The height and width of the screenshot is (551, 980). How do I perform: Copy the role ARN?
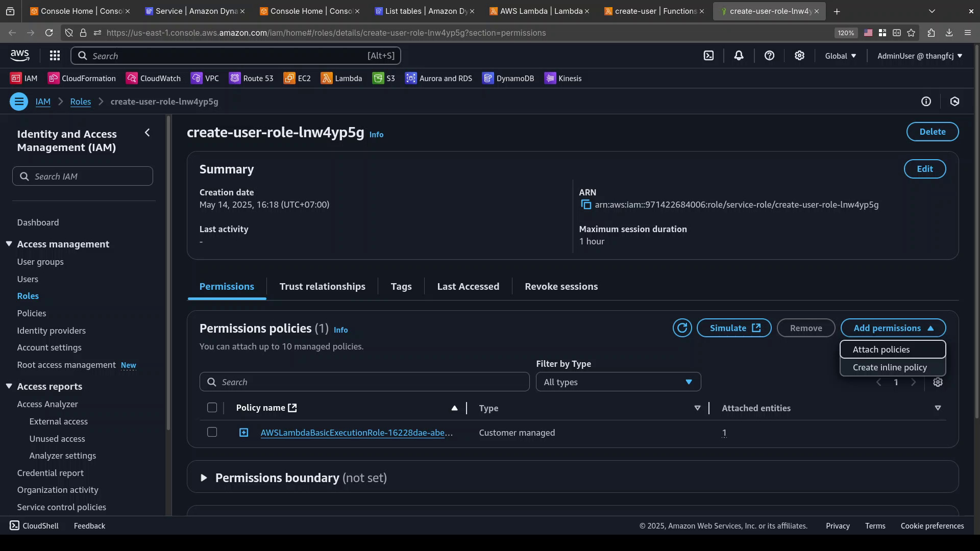click(586, 205)
